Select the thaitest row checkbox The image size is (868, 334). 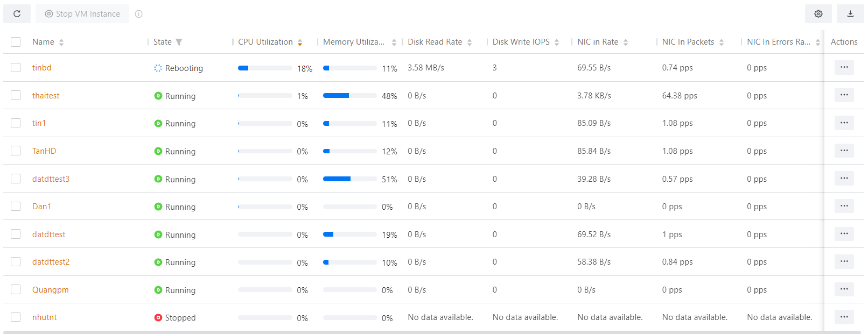pos(16,95)
